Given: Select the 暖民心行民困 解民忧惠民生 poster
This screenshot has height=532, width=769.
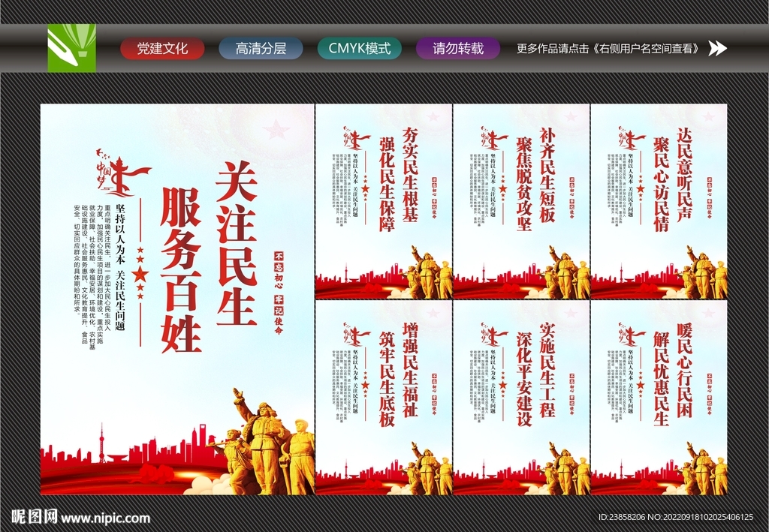Looking at the screenshot, I should click(659, 398).
